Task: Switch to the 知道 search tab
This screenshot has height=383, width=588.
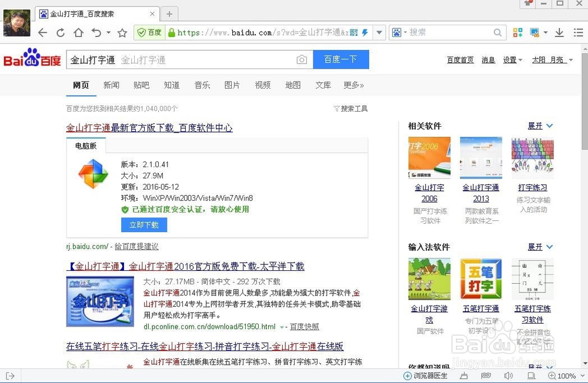Action: (x=172, y=85)
